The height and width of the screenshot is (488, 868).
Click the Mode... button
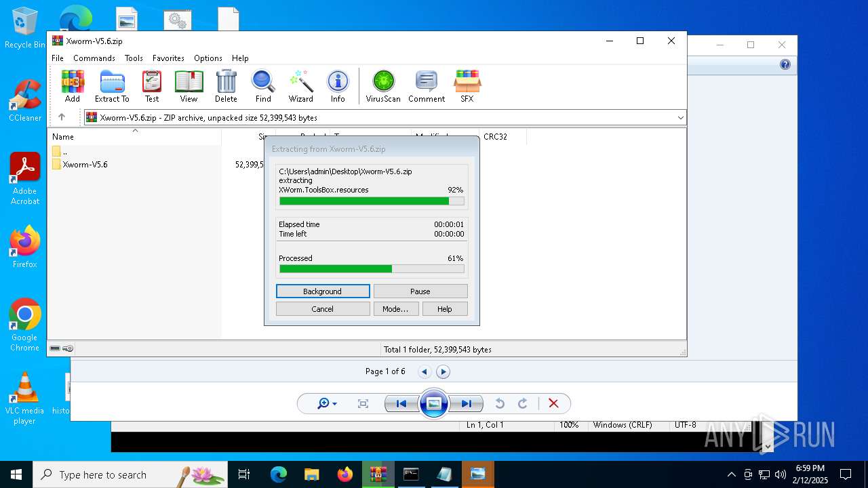tap(395, 309)
